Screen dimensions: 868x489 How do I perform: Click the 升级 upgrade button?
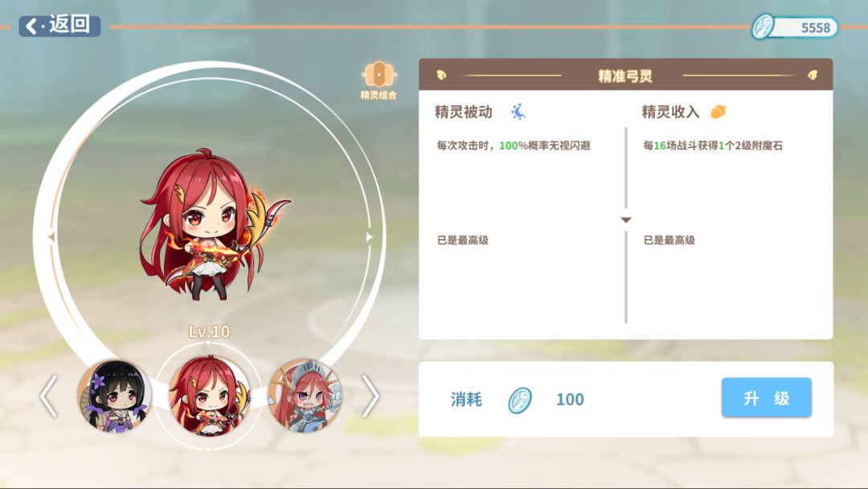(766, 397)
